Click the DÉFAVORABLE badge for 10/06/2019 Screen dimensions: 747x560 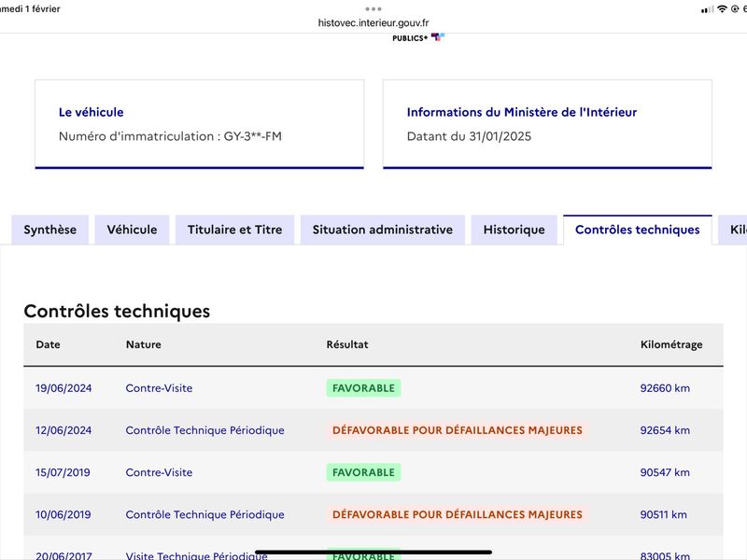point(458,515)
